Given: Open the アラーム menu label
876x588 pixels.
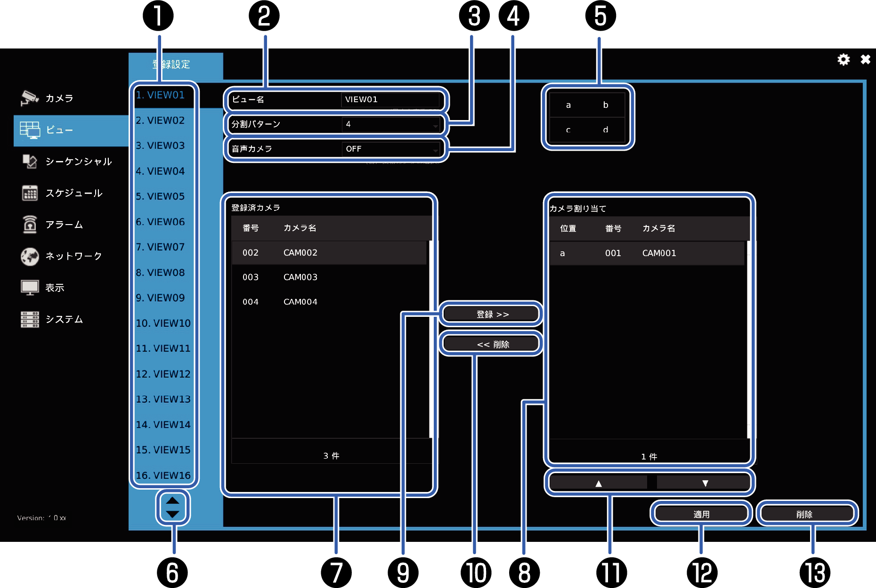Looking at the screenshot, I should coord(64,225).
